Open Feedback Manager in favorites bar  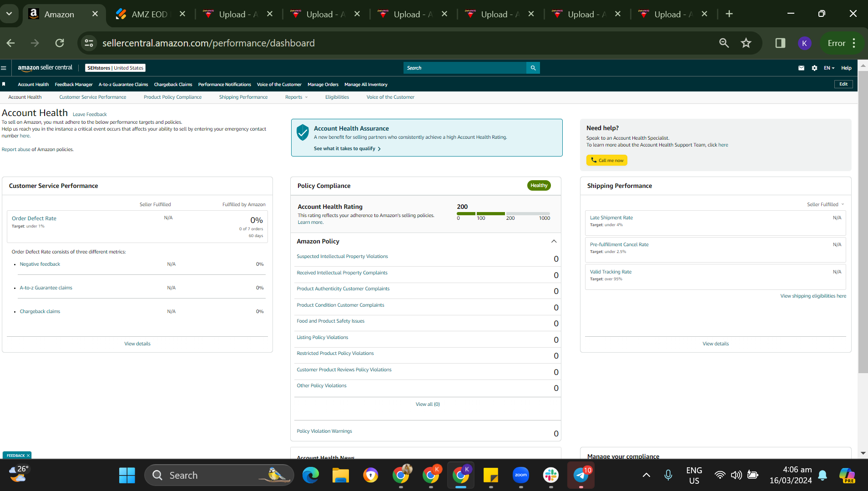pos(74,84)
